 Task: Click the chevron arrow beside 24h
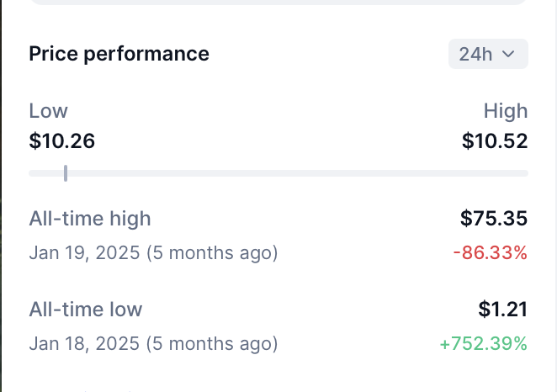tap(508, 54)
